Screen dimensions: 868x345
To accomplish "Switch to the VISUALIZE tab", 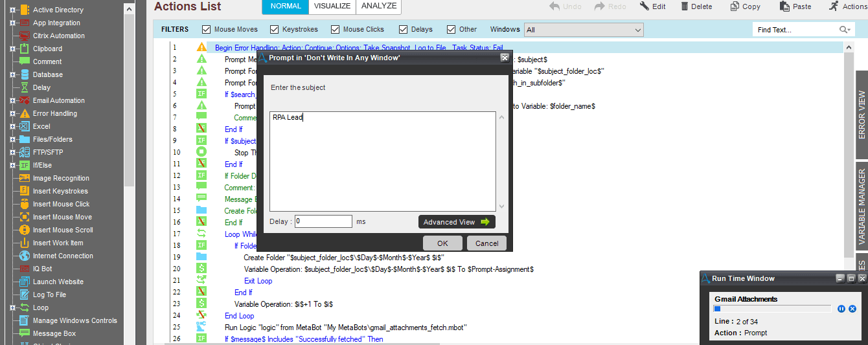I will pos(332,6).
